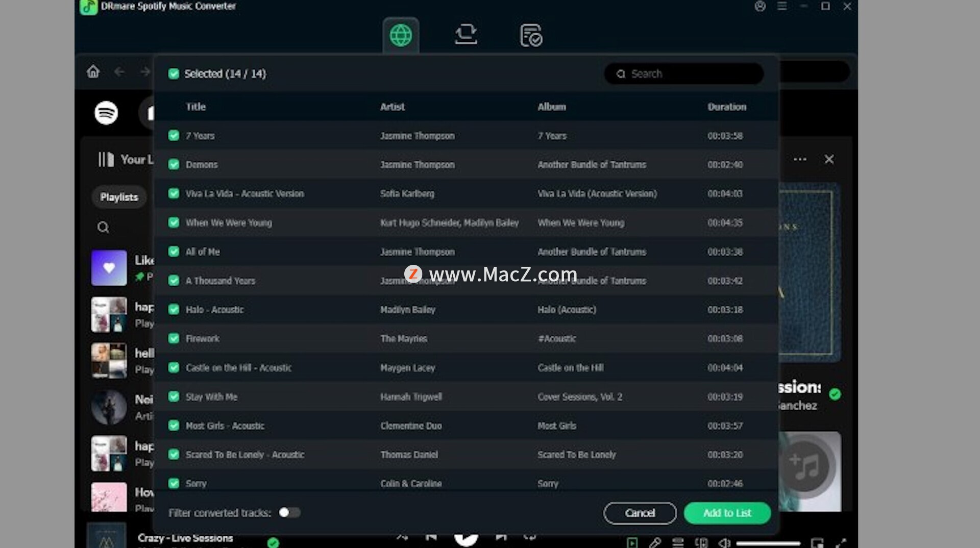The height and width of the screenshot is (548, 980).
Task: Click the speaker volume icon
Action: 724,543
